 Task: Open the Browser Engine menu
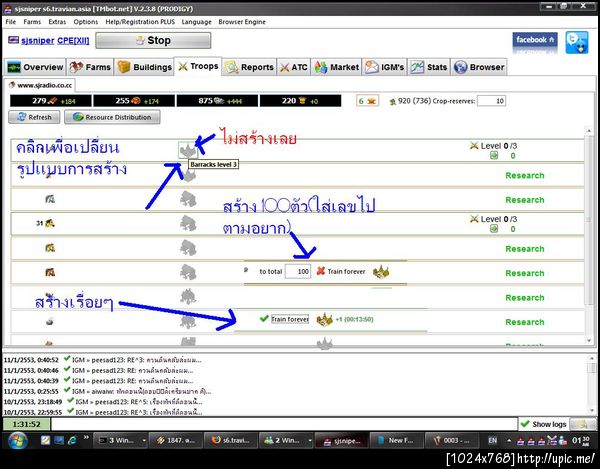[x=242, y=22]
